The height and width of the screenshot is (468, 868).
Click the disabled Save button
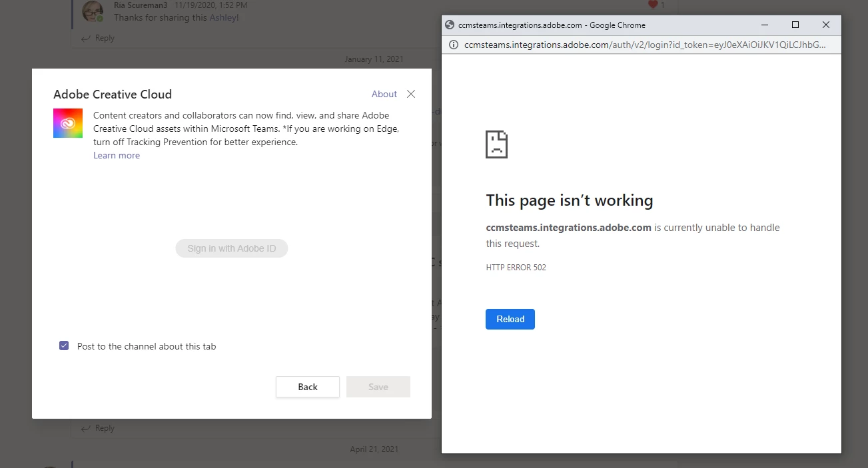pos(378,387)
